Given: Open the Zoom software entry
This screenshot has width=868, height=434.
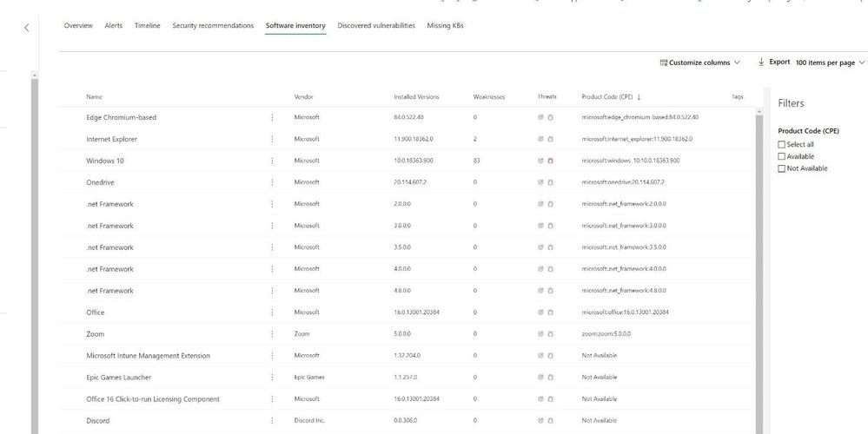Looking at the screenshot, I should click(96, 334).
